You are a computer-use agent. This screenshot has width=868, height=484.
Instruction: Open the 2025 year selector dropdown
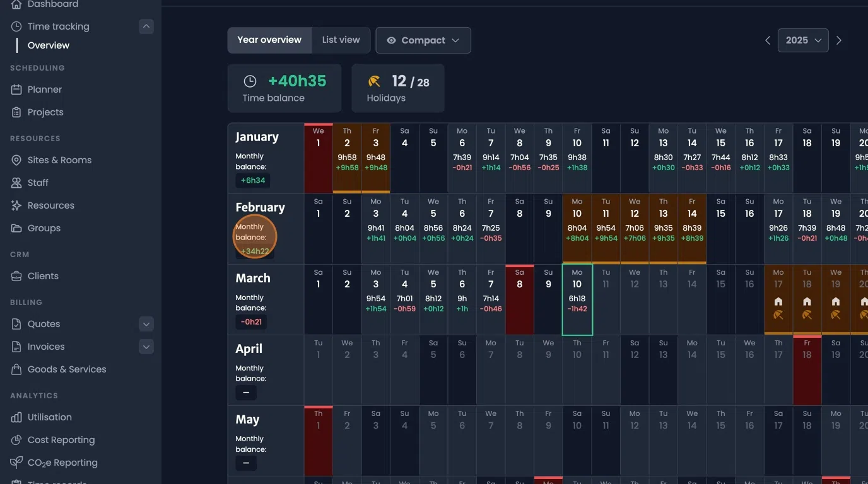click(802, 40)
